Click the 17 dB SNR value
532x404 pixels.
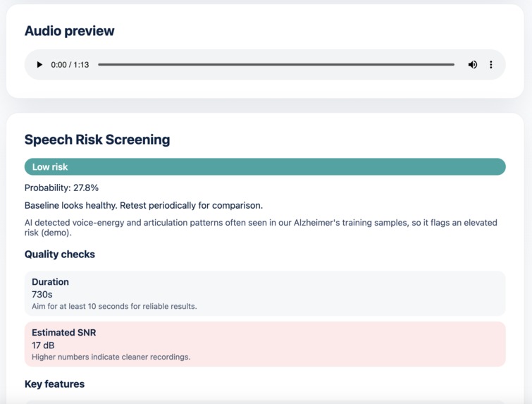43,345
